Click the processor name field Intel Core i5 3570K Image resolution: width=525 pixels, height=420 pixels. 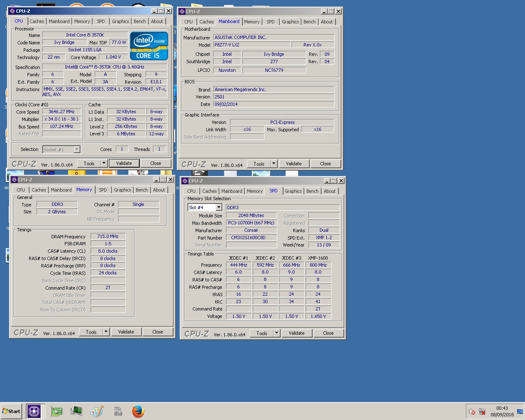tap(85, 35)
